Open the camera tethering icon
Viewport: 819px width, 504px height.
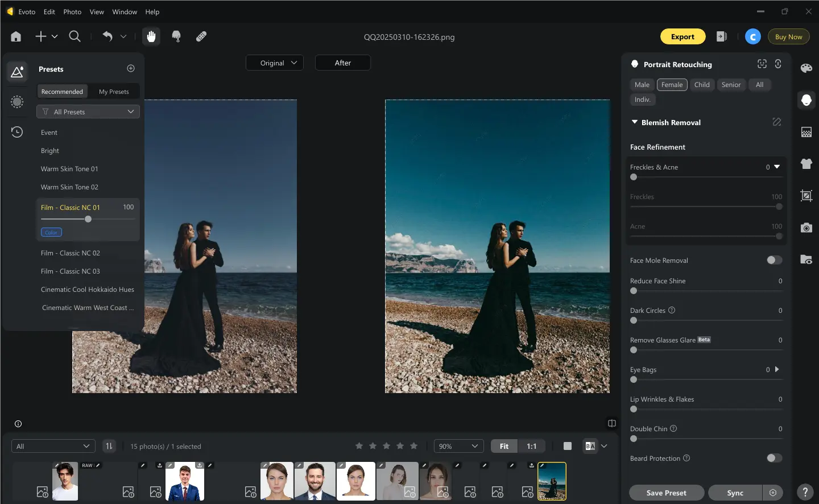click(806, 228)
